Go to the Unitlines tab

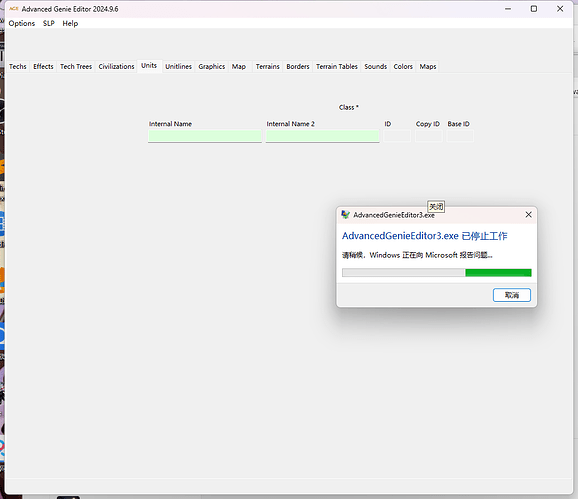click(x=178, y=67)
